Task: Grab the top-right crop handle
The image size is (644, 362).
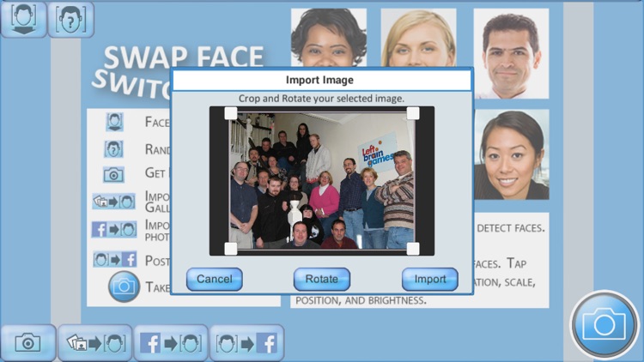Action: click(413, 113)
